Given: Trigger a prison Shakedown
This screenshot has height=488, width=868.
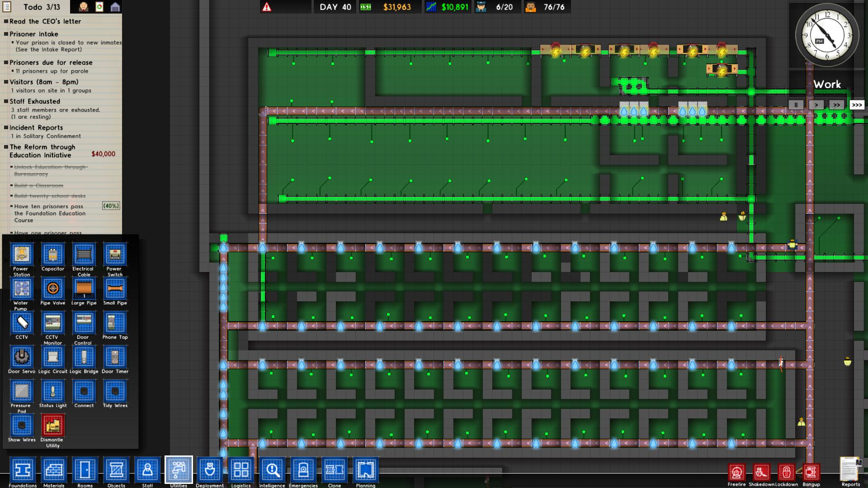Looking at the screenshot, I should click(x=762, y=473).
